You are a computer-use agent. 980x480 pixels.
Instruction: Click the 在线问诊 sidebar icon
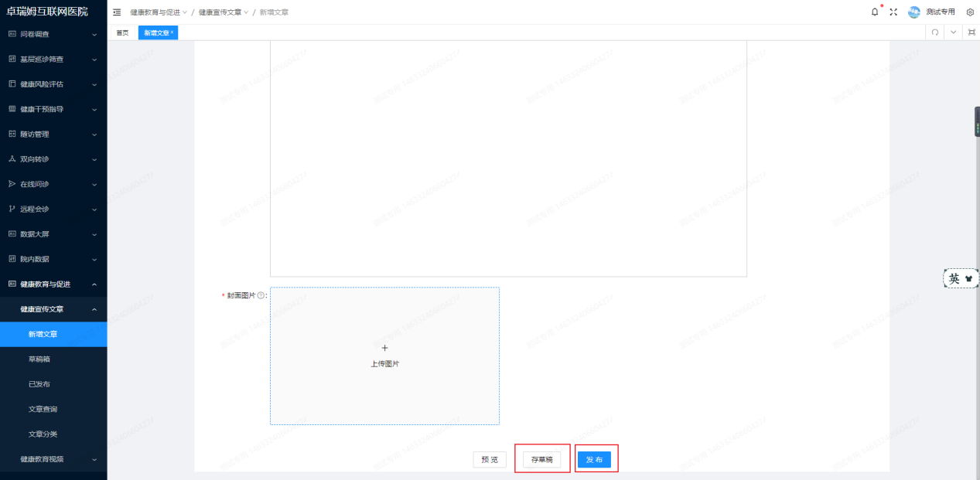click(12, 184)
